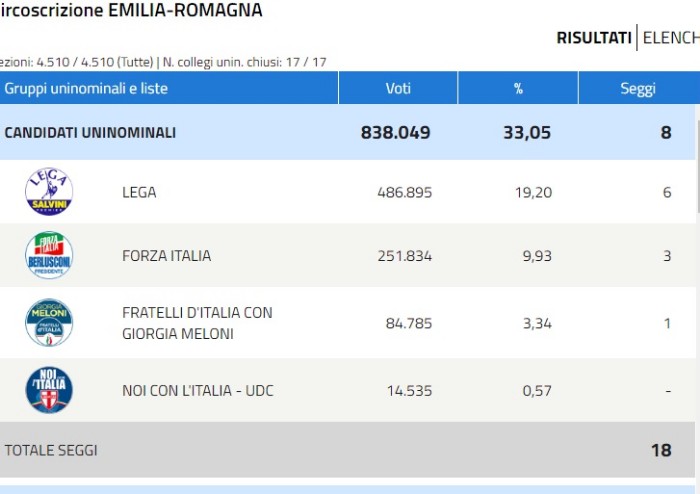Open the ELENCHI tab
This screenshot has width=700, height=494.
click(x=670, y=38)
